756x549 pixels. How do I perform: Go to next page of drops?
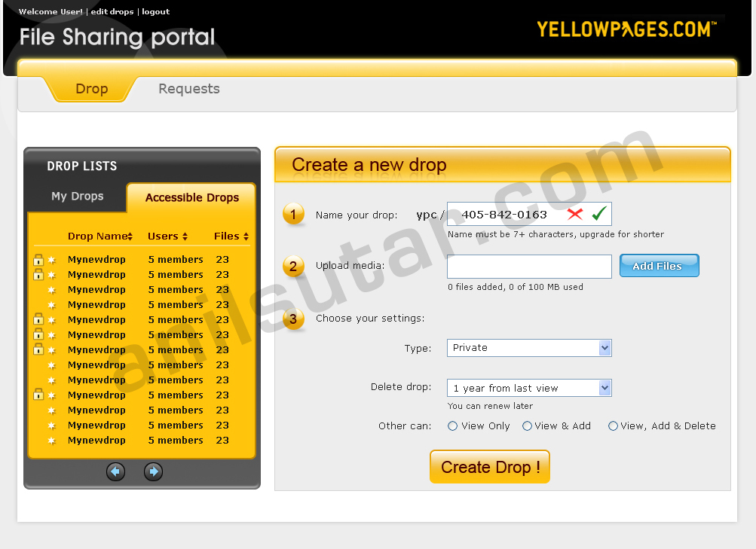(153, 471)
